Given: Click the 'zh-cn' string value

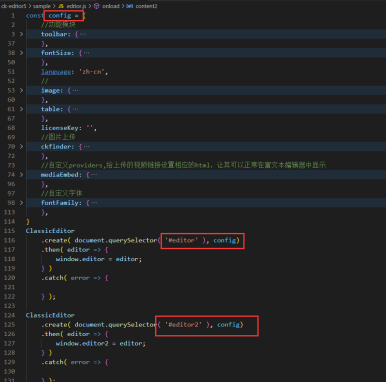Looking at the screenshot, I should (x=92, y=72).
